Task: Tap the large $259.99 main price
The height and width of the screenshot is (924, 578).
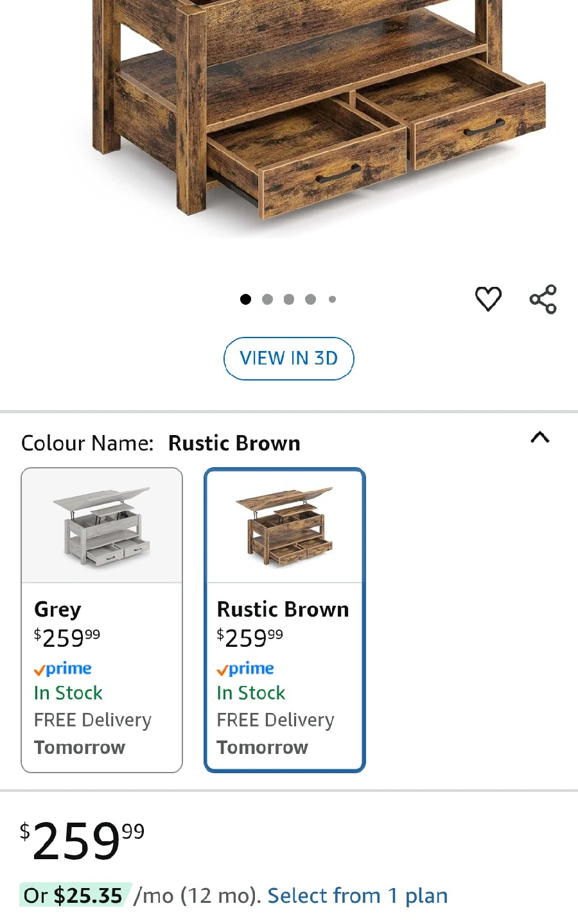Action: point(82,841)
